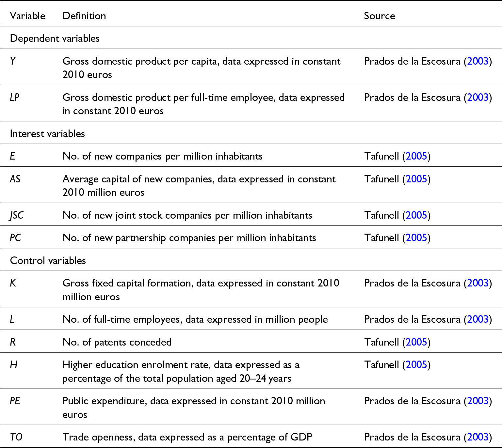Click the Variable column header

[x=28, y=16]
